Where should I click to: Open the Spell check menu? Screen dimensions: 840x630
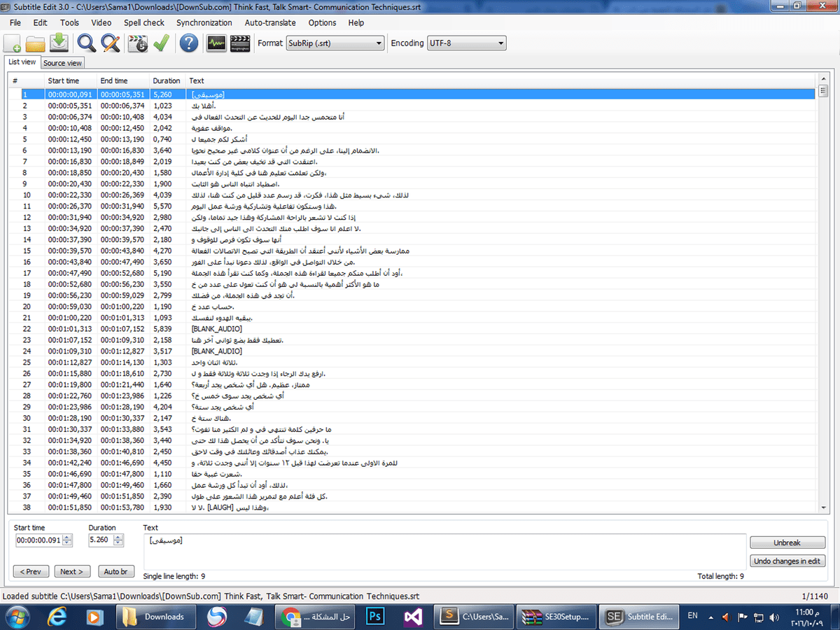[144, 22]
